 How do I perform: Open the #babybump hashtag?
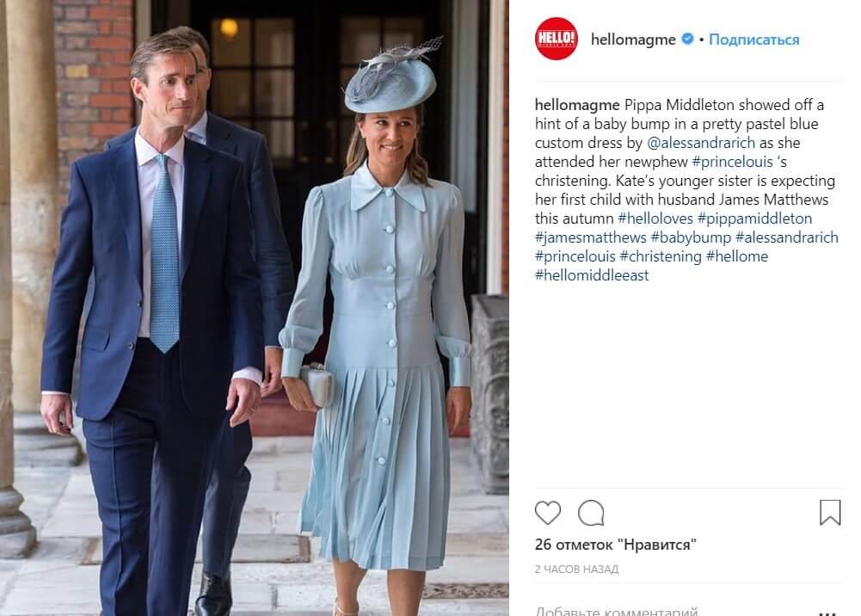691,237
